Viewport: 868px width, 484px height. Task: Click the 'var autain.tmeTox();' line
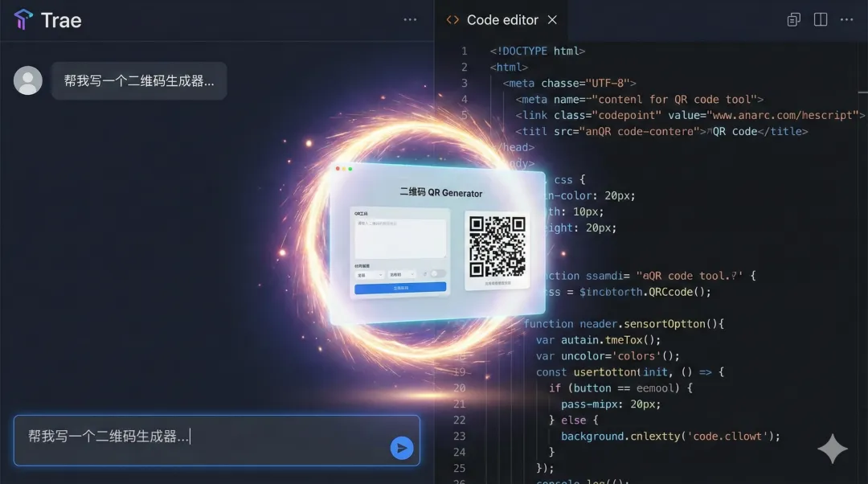tap(598, 340)
